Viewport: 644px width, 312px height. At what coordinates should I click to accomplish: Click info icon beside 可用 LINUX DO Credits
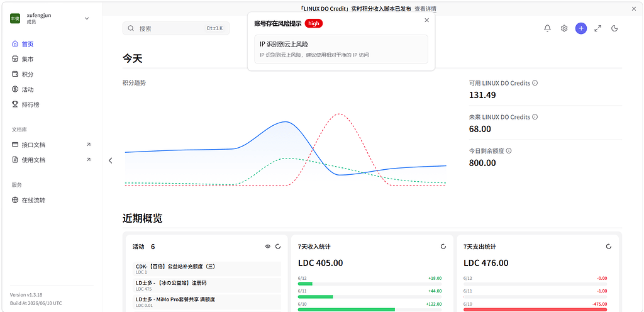[x=535, y=83]
